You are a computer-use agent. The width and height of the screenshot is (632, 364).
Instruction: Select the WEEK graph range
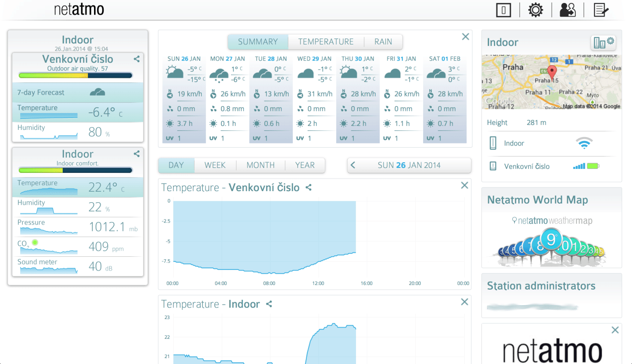(215, 165)
